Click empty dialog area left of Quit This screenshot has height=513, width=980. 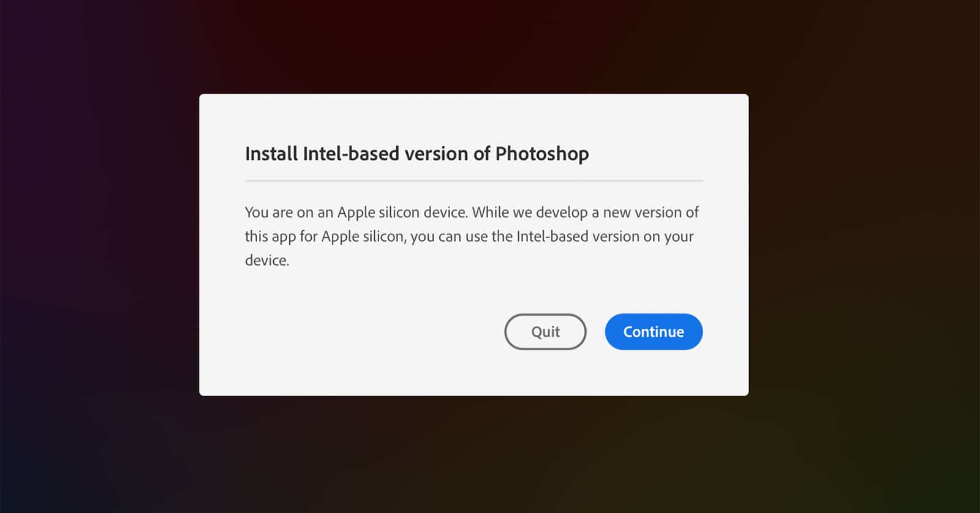pyautogui.click(x=367, y=332)
